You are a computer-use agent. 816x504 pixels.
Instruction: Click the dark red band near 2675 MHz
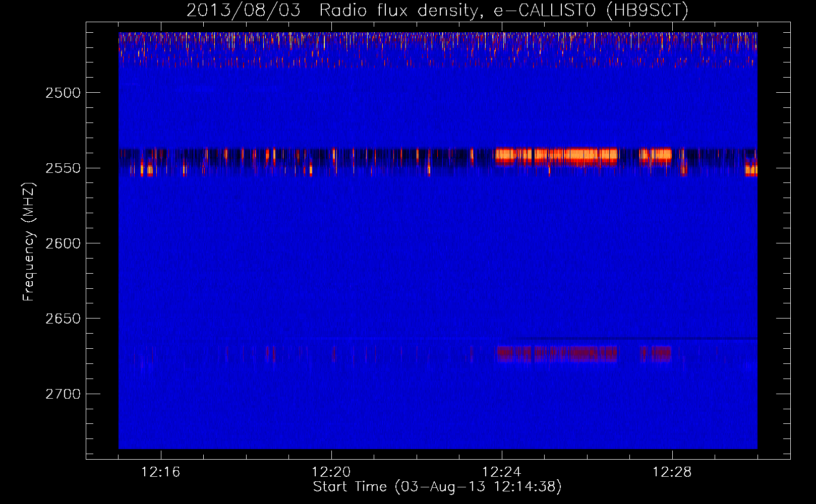pos(557,354)
